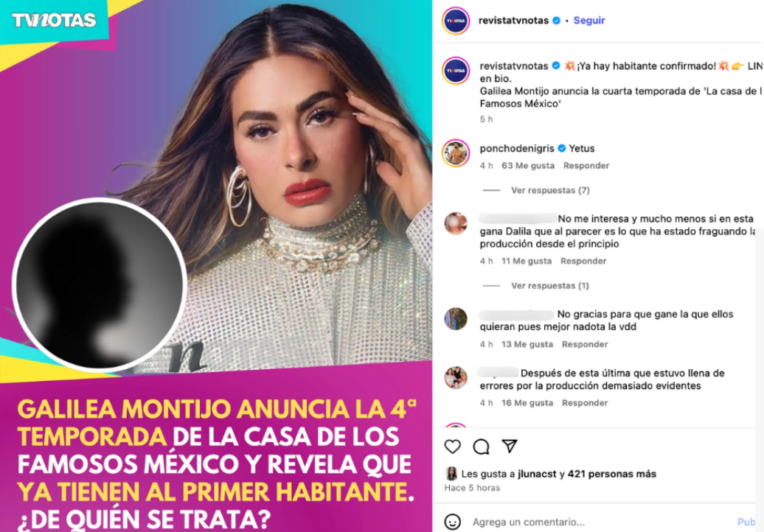Open emoji picker smiley icon
The height and width of the screenshot is (532, 764).
click(452, 522)
